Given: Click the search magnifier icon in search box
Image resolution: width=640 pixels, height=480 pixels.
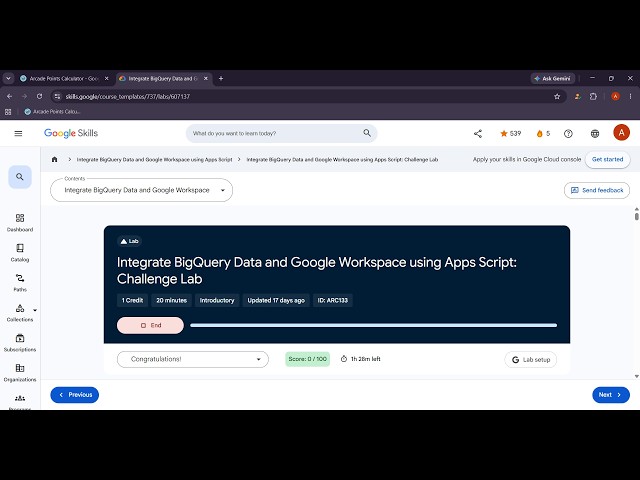Looking at the screenshot, I should [367, 133].
